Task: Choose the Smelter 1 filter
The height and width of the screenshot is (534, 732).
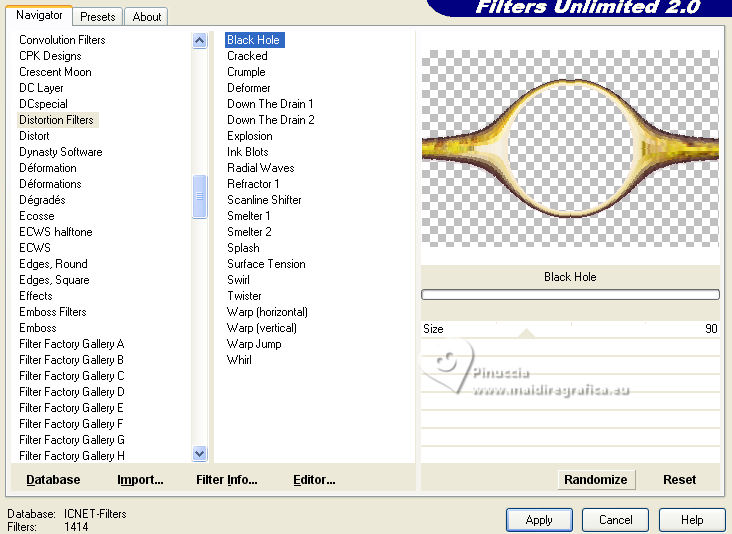Action: tap(248, 216)
